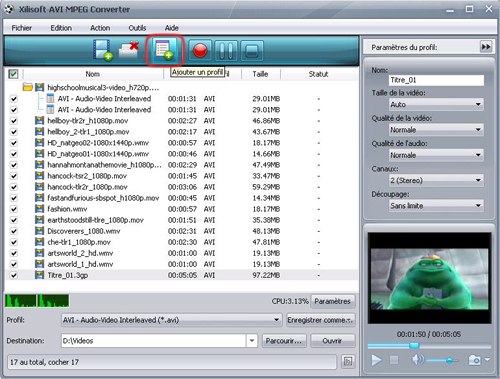
Task: Open the Découpage dropdown
Action: click(x=436, y=206)
